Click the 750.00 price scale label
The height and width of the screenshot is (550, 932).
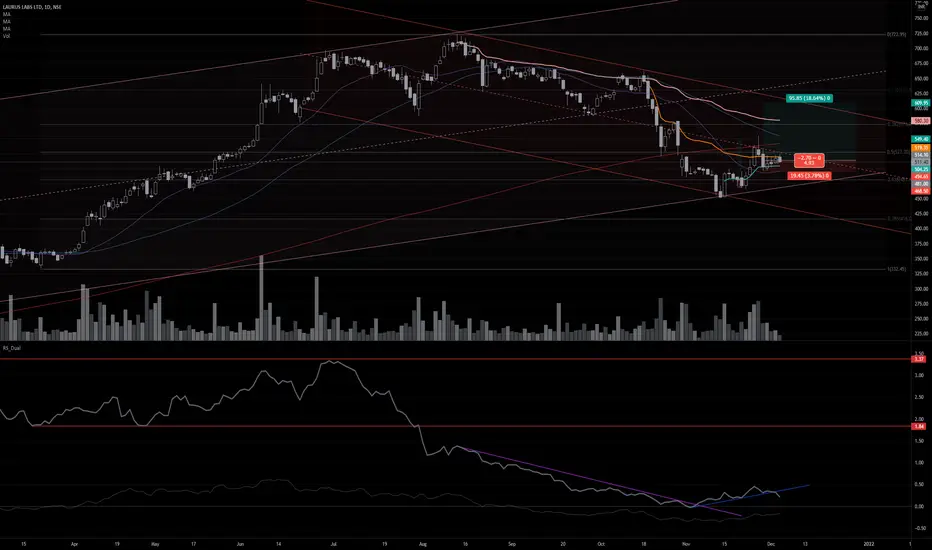pyautogui.click(x=921, y=18)
